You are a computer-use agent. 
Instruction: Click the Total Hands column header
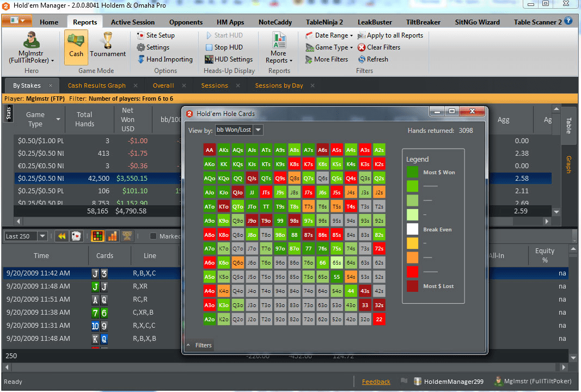tap(85, 119)
